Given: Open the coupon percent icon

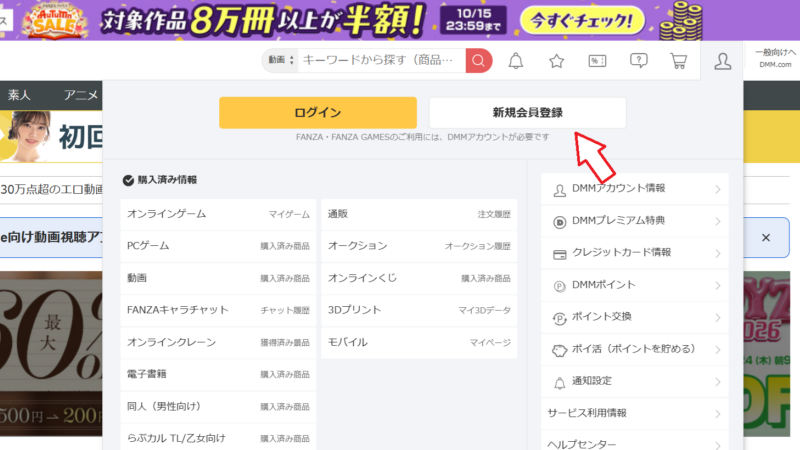Looking at the screenshot, I should [x=597, y=61].
